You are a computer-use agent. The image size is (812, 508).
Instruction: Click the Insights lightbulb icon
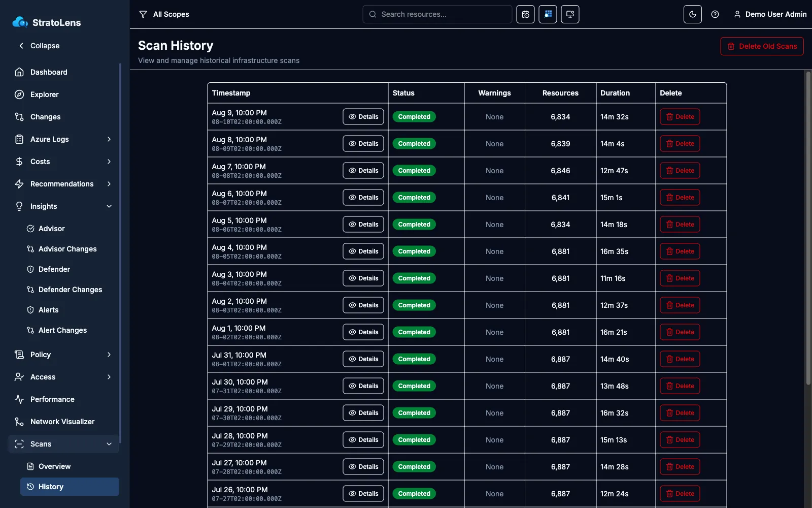pyautogui.click(x=19, y=206)
